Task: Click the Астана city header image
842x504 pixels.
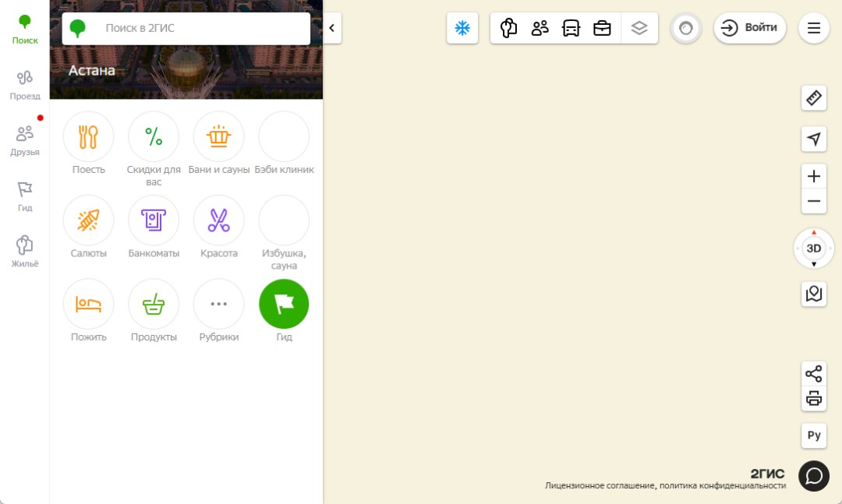Action: 186,72
